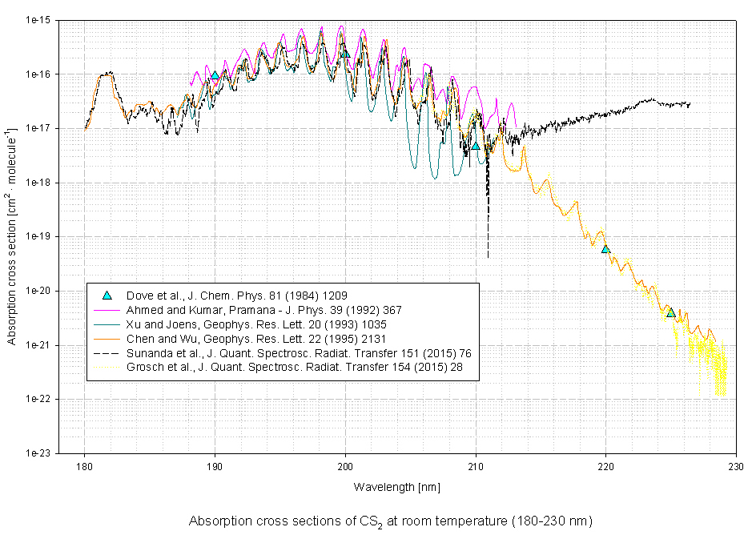Click the magenta line sample for Ahmed and Kumar
The width and height of the screenshot is (756, 535).
click(106, 310)
